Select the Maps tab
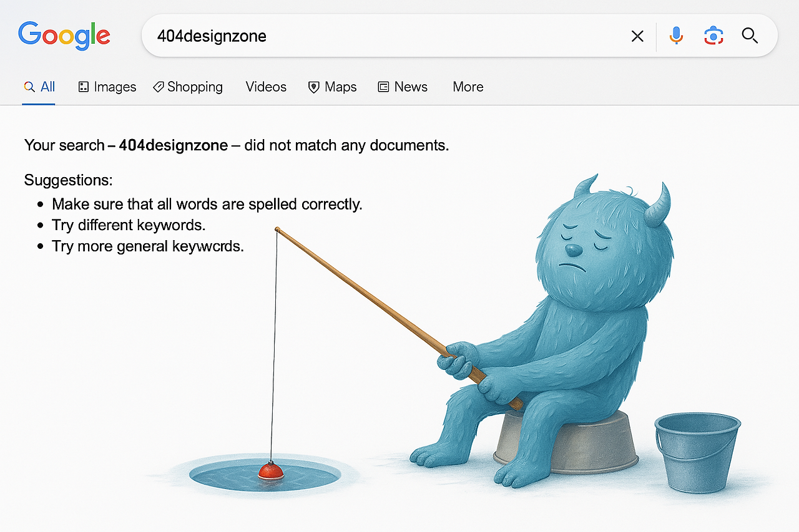This screenshot has width=799, height=532. coord(340,87)
